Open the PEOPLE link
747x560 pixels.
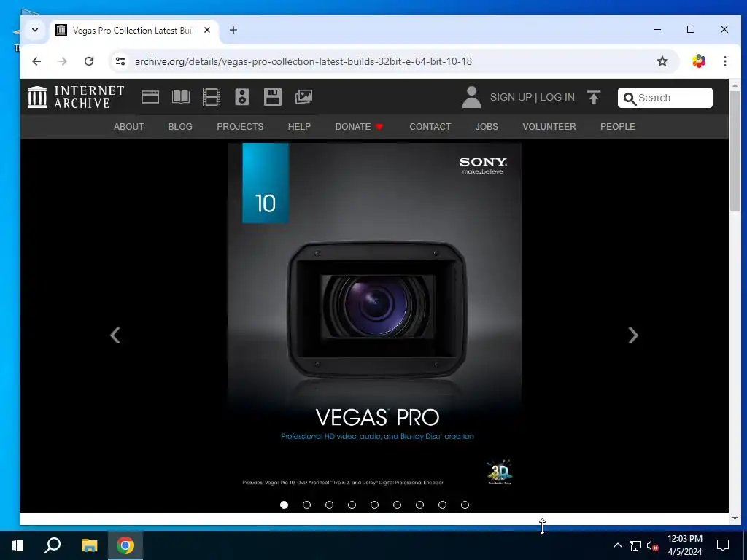(x=617, y=127)
